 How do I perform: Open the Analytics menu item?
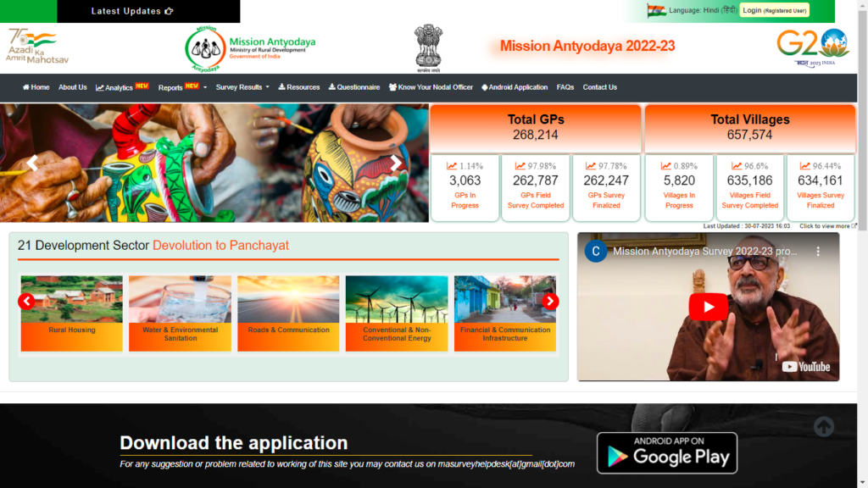coord(122,87)
